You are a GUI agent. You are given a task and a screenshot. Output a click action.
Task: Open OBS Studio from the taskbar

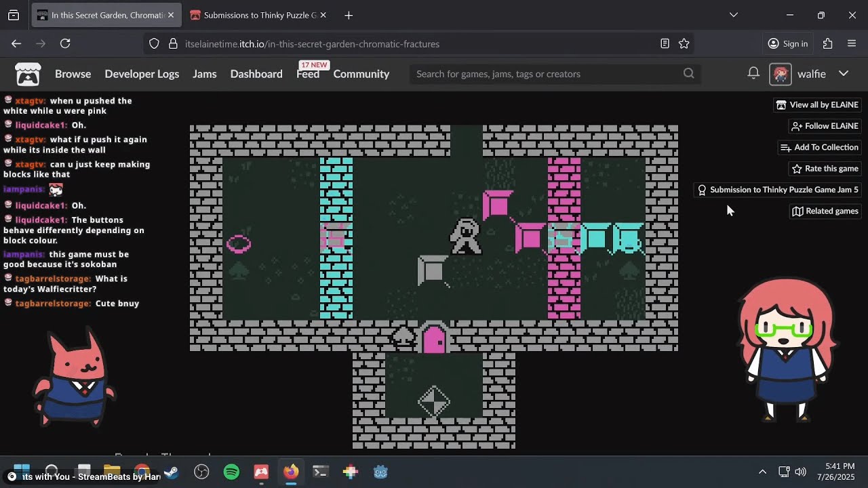tap(201, 472)
